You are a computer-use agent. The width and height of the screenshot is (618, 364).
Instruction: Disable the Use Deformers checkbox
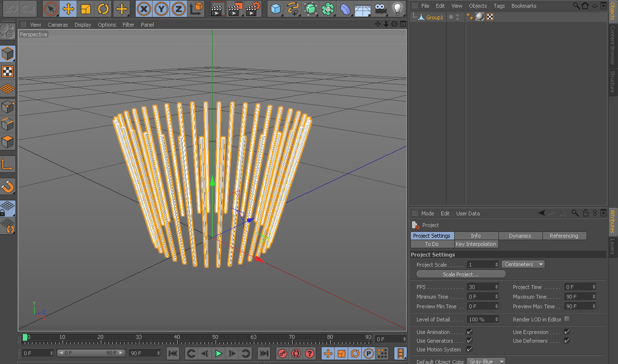coord(567,341)
